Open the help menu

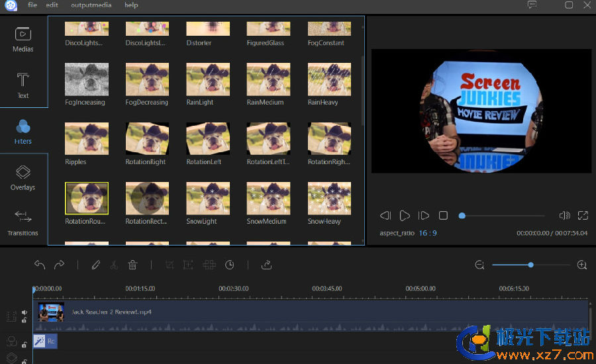(x=131, y=5)
